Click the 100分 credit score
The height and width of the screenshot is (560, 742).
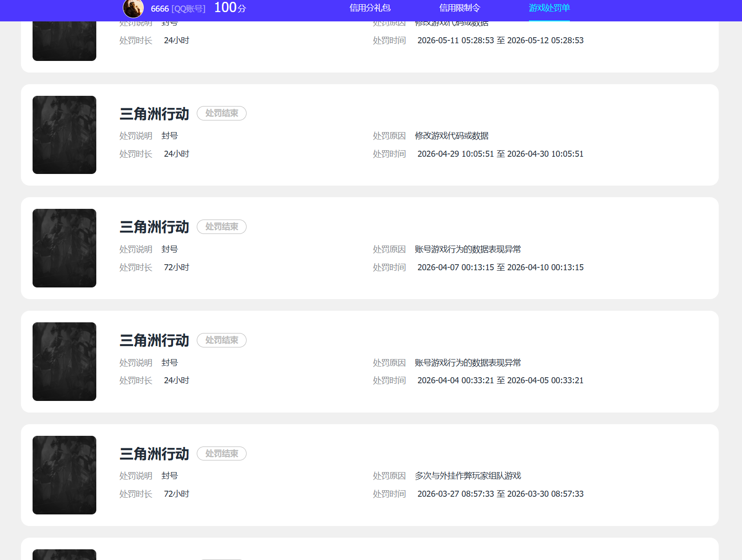click(x=230, y=8)
